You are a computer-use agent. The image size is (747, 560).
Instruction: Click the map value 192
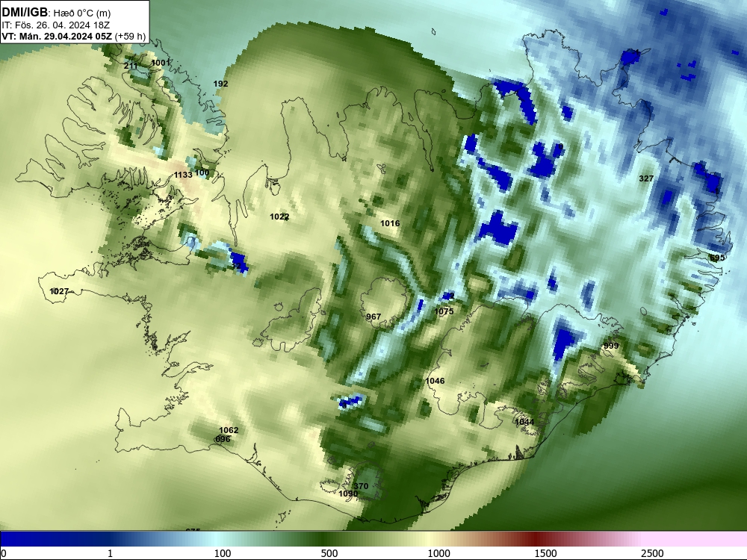pos(220,84)
